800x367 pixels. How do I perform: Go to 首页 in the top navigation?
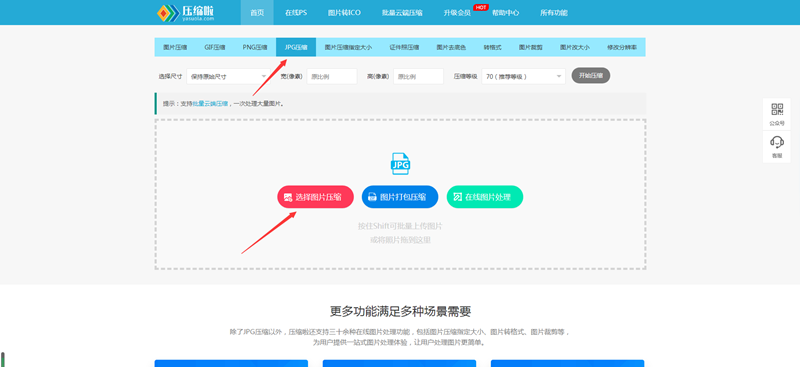point(257,13)
